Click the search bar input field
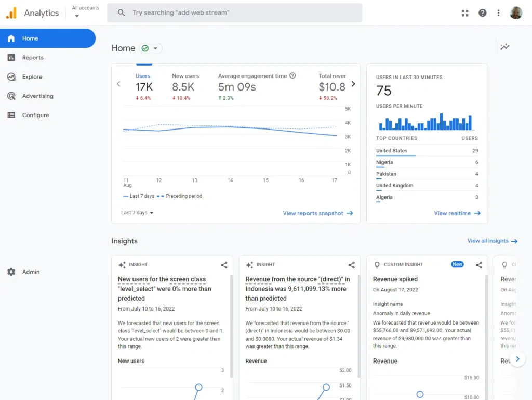This screenshot has width=532, height=400. pos(239,13)
